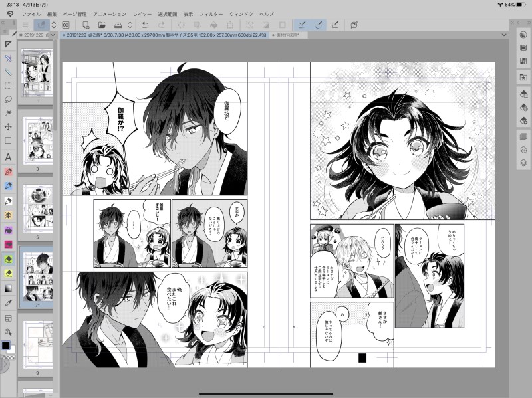Screen dimensions: 532x398
Task: Open the ページ管理 menu
Action: (x=75, y=14)
